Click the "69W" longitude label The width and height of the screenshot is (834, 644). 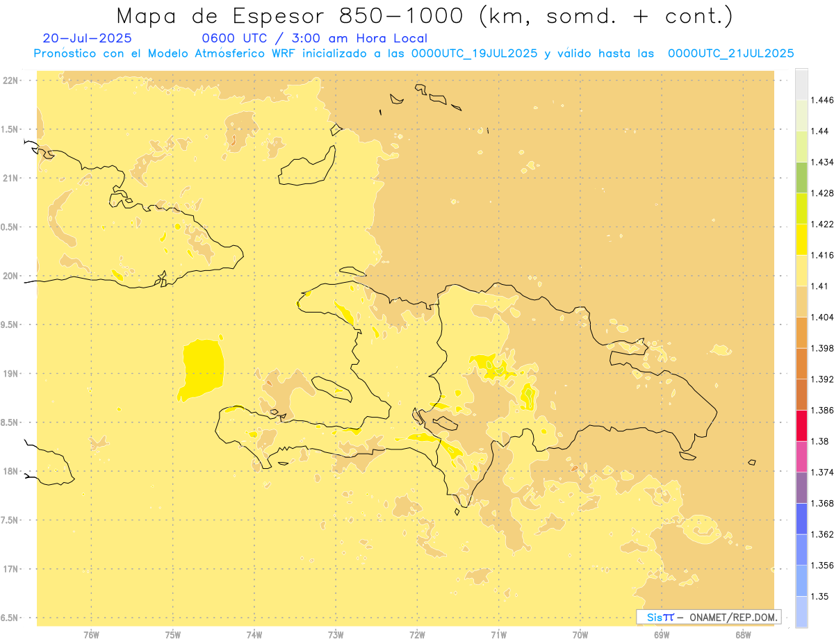662,634
